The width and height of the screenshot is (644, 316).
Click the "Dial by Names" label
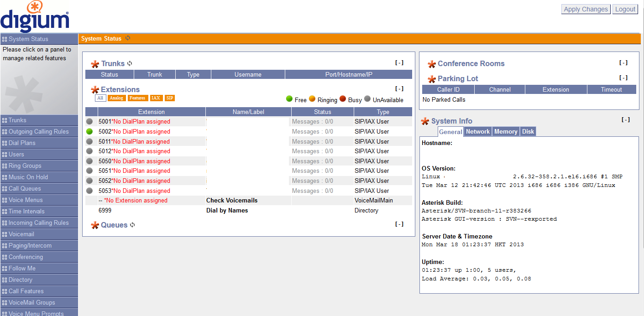227,211
